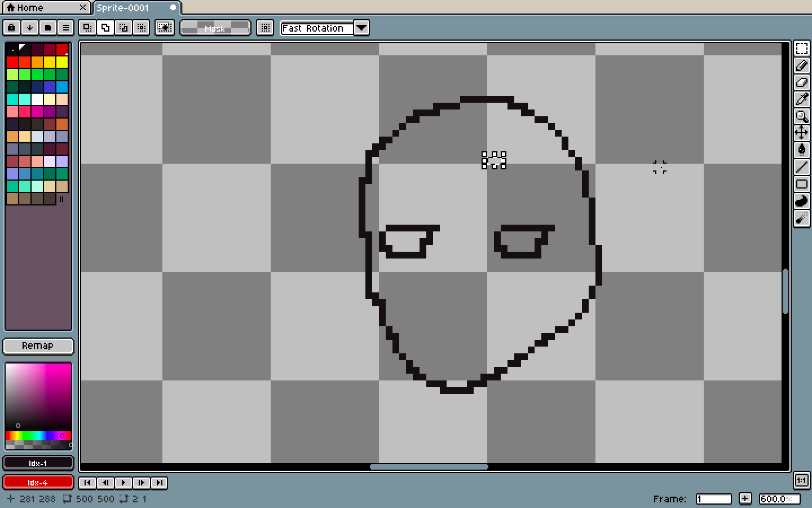The height and width of the screenshot is (508, 812).
Task: Click the rainbow hue slider
Action: click(38, 436)
